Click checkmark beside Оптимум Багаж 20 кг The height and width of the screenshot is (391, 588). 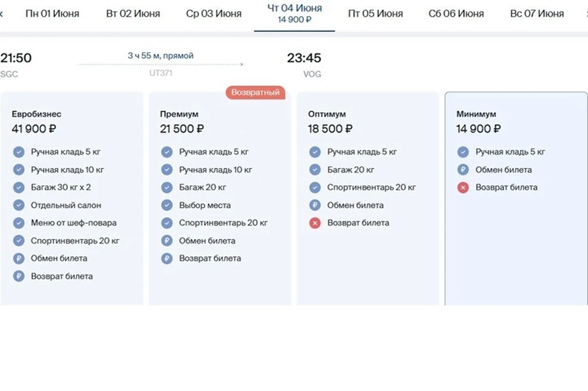click(315, 170)
